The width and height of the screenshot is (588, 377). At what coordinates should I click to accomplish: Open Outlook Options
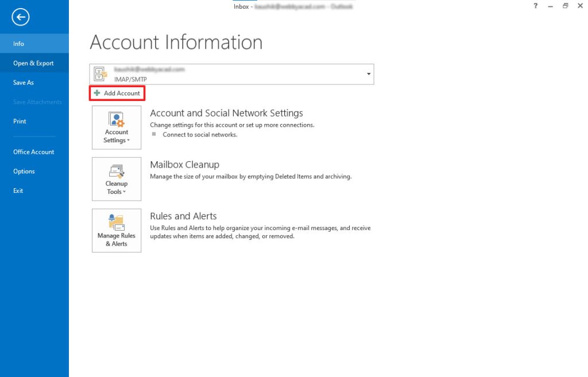pyautogui.click(x=34, y=171)
